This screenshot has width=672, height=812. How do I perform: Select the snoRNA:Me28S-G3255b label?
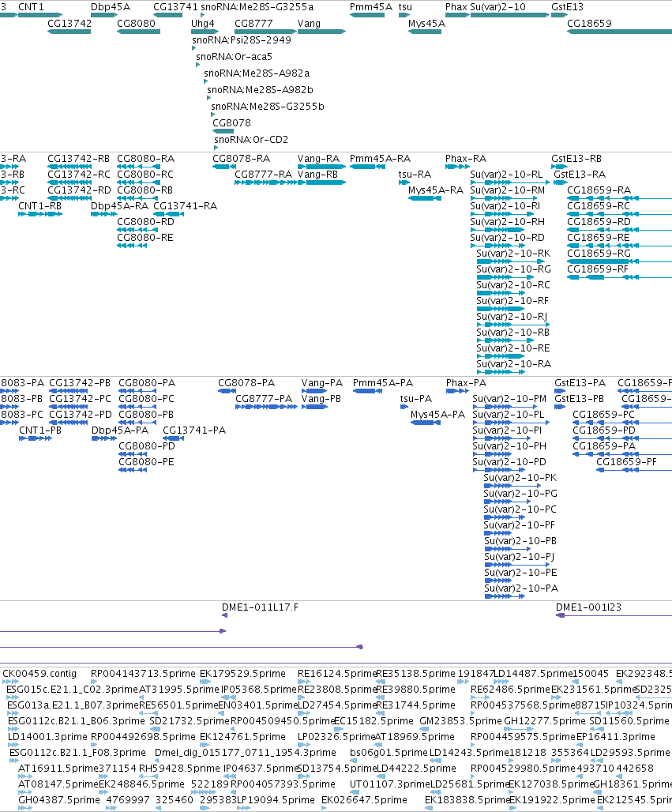268,106
